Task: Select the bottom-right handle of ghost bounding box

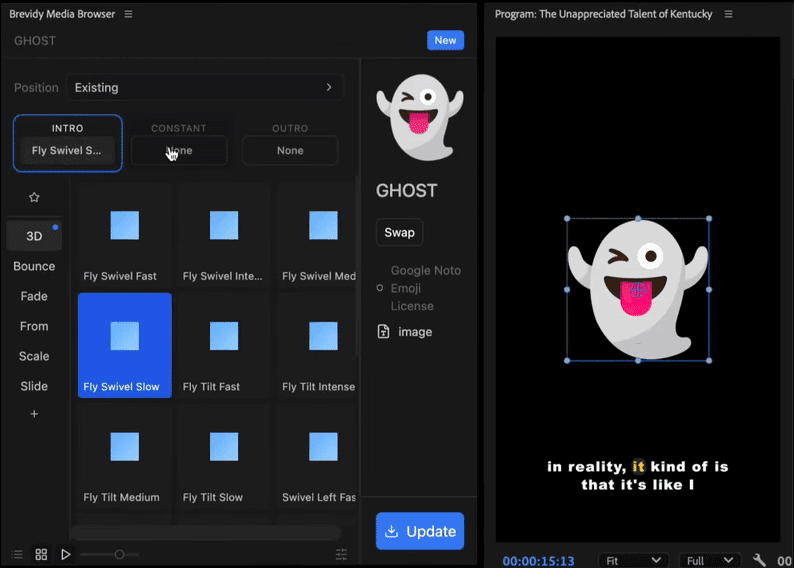Action: click(709, 360)
